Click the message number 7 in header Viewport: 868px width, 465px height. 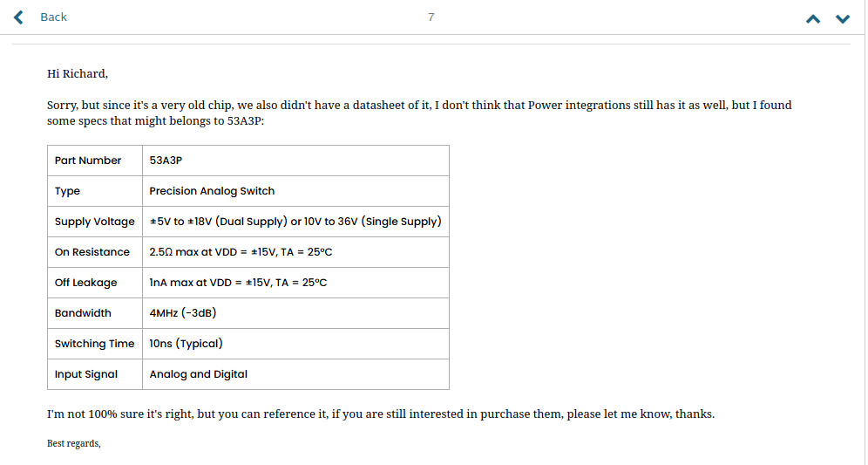pyautogui.click(x=431, y=17)
